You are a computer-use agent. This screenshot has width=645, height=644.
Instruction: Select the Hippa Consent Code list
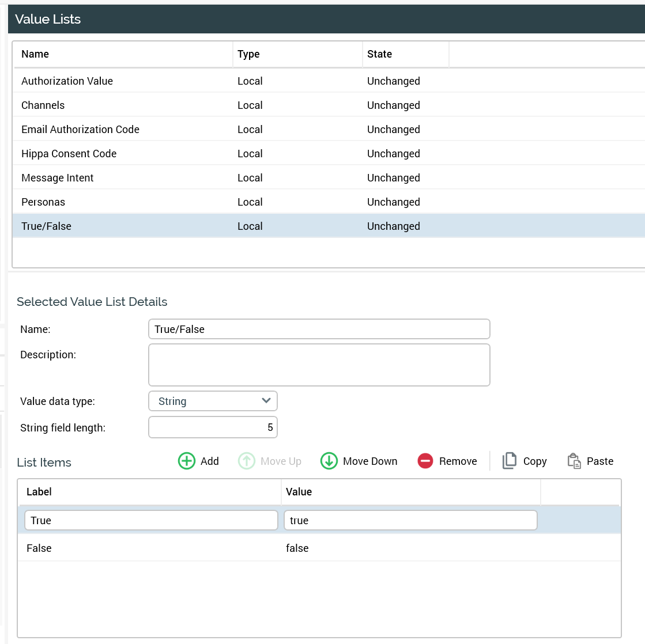tap(69, 154)
